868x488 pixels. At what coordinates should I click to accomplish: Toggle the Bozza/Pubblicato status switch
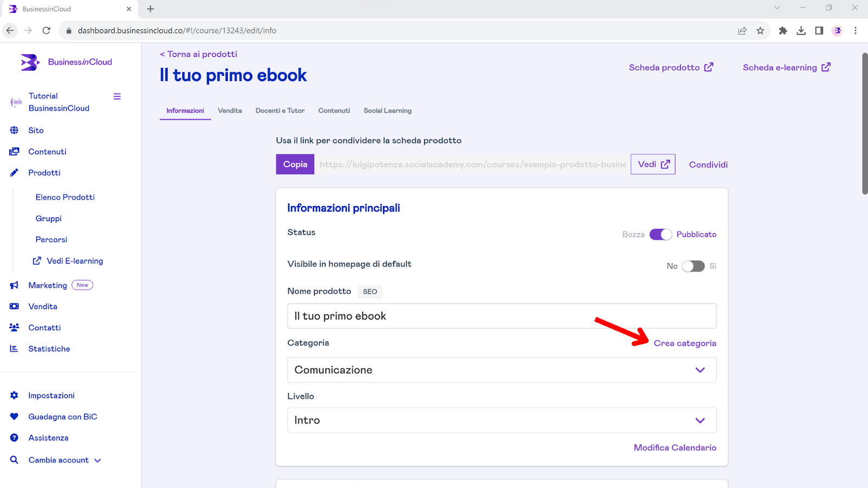pos(660,234)
